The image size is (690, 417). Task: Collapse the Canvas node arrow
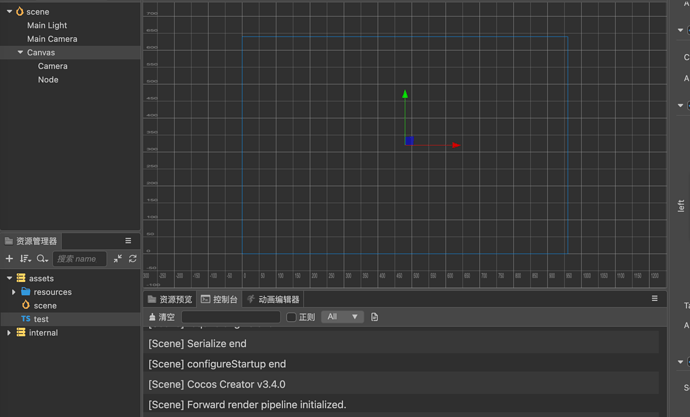click(20, 52)
